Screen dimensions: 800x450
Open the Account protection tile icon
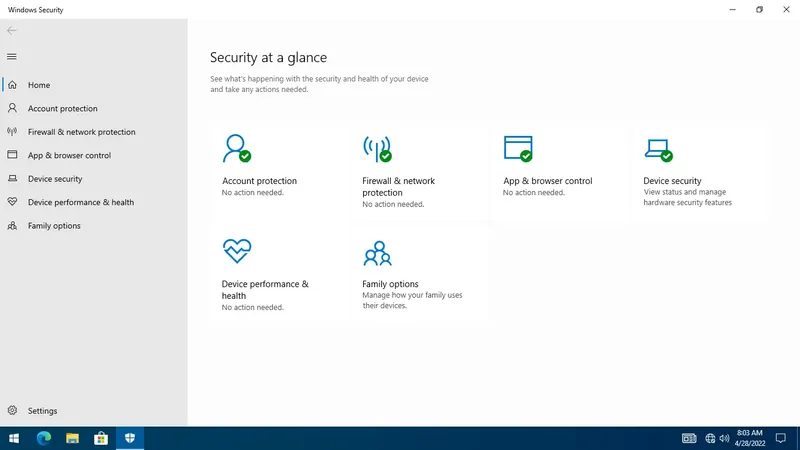click(x=237, y=148)
